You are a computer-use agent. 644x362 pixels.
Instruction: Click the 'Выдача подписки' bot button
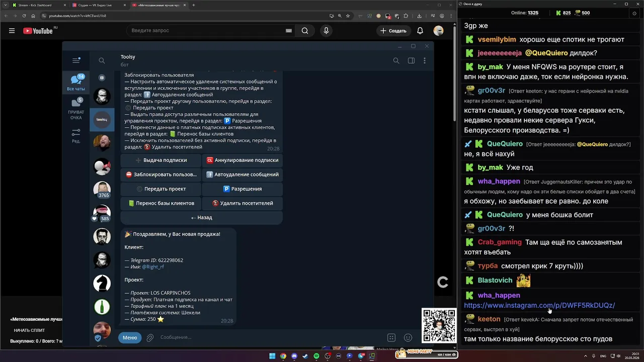click(160, 160)
